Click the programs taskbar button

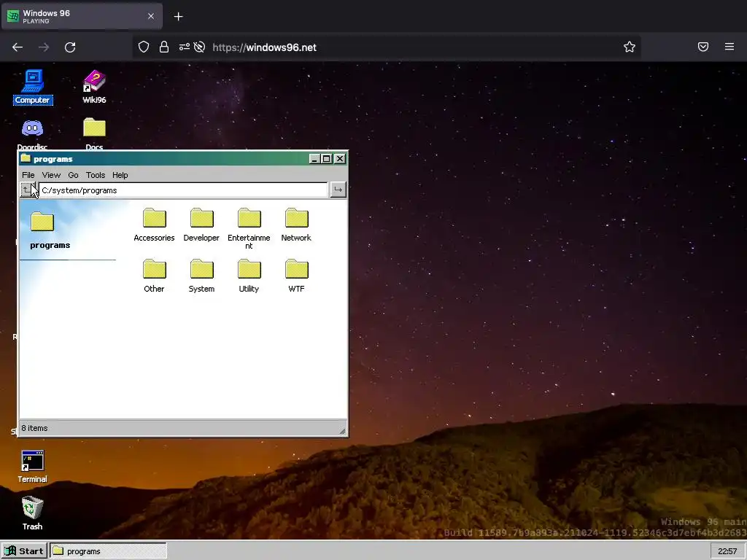click(x=108, y=551)
